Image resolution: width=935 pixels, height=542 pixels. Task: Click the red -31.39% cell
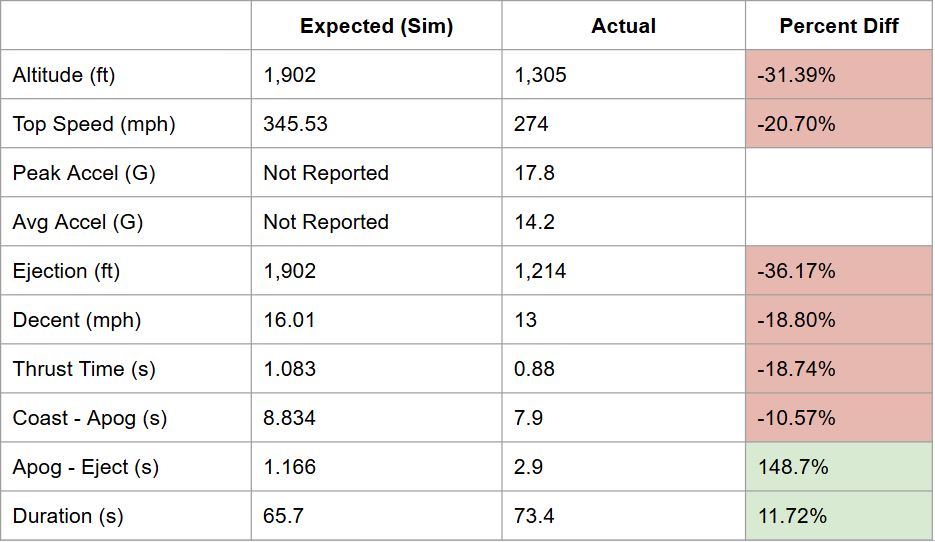click(x=838, y=75)
